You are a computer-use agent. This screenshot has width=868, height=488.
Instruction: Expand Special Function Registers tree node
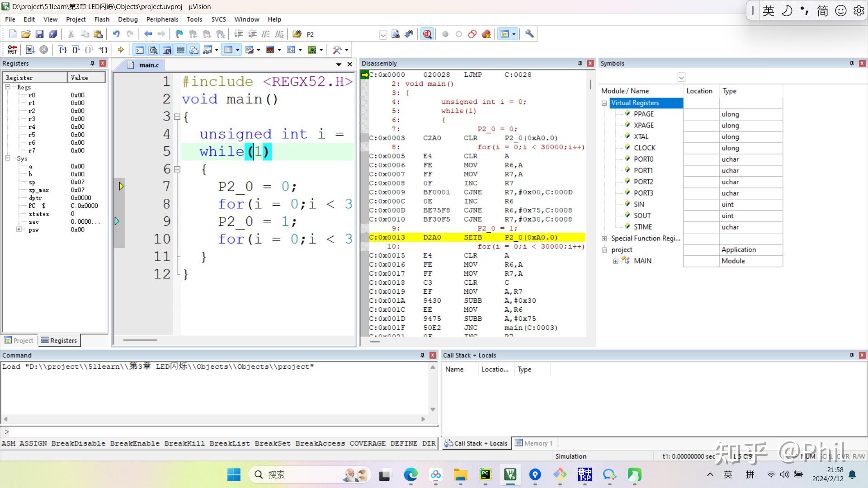(x=604, y=239)
